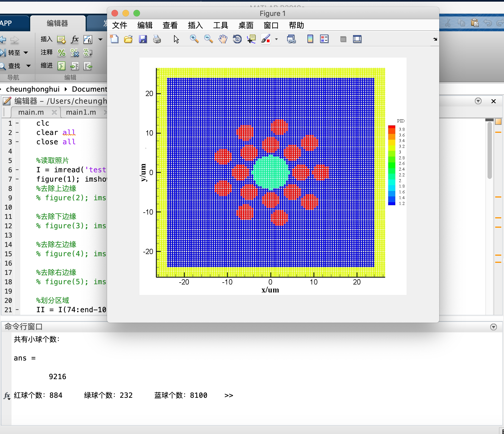Click the Cut scissors icon in MATLAB toolbar
The height and width of the screenshot is (434, 504).
pos(448,23)
